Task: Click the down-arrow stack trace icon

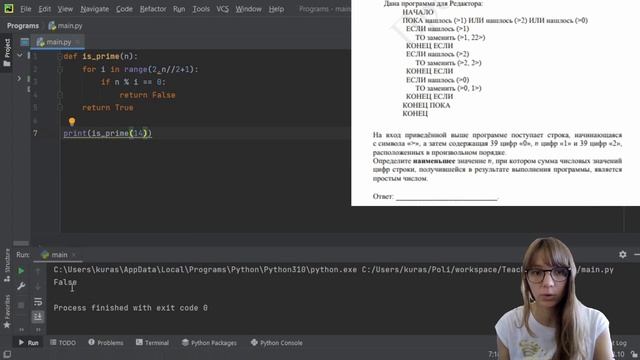Action: pos(38,287)
